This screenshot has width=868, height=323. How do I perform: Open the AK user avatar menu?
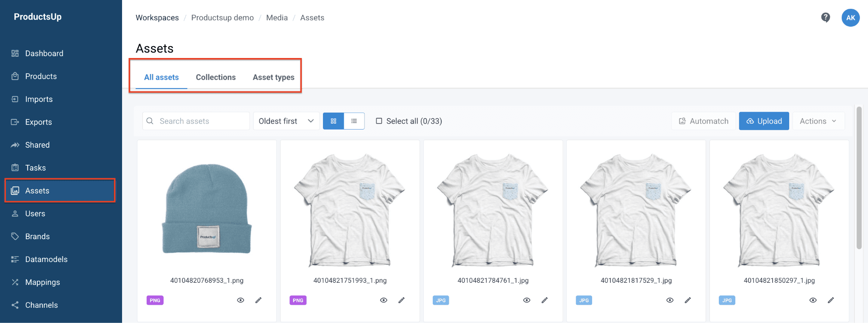850,18
